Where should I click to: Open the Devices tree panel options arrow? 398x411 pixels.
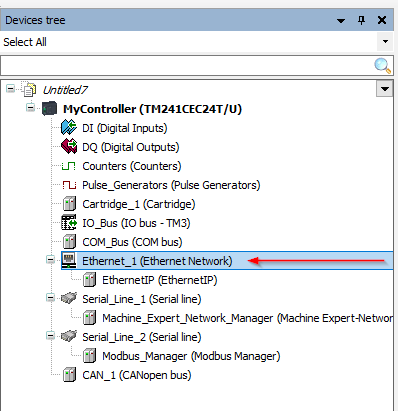341,21
